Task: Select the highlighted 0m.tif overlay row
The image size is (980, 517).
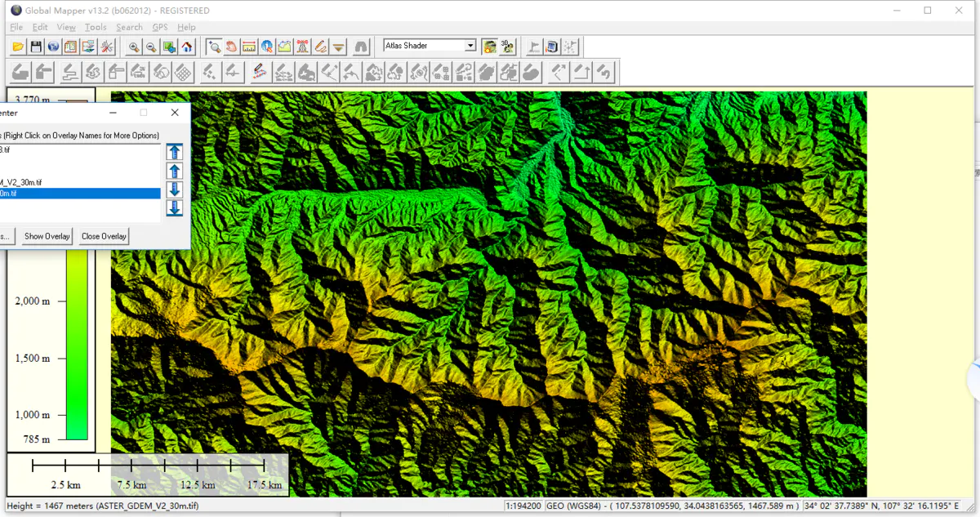Action: (x=80, y=194)
